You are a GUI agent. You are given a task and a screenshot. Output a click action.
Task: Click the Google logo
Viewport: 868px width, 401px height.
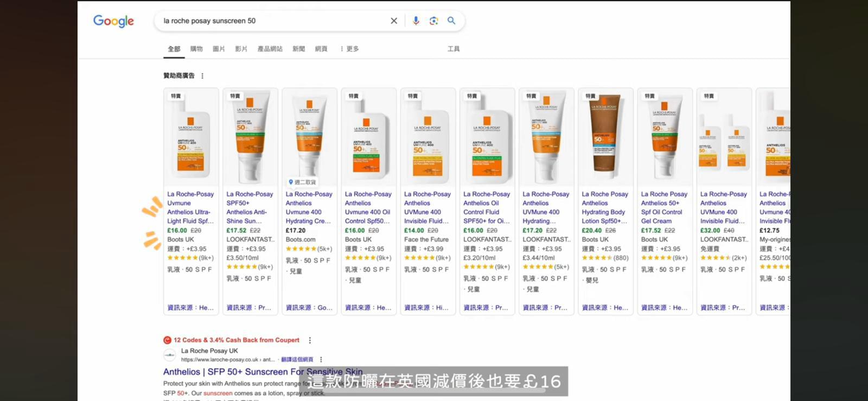tap(113, 21)
